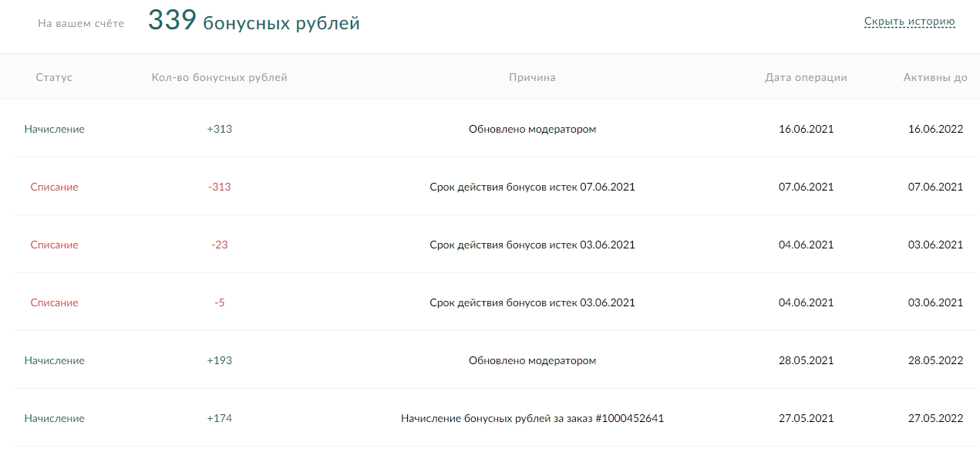
Task: Click the 'Скрыть историю' link
Action: [910, 22]
